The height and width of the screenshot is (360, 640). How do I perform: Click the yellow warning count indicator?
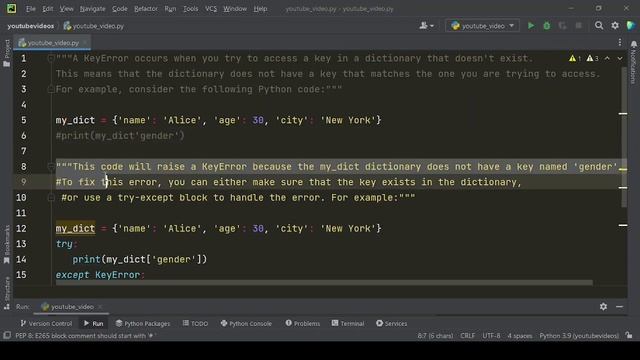point(575,58)
